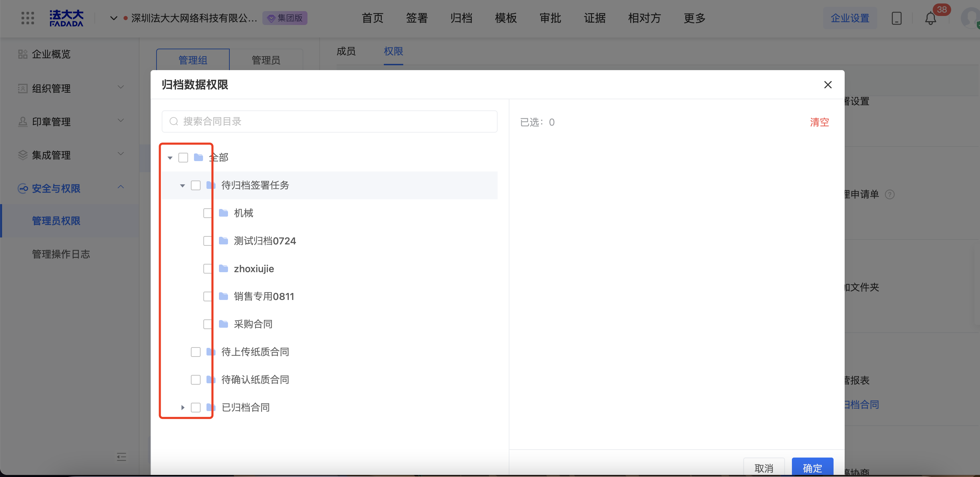
Task: Open the 归档 top menu
Action: 461,18
